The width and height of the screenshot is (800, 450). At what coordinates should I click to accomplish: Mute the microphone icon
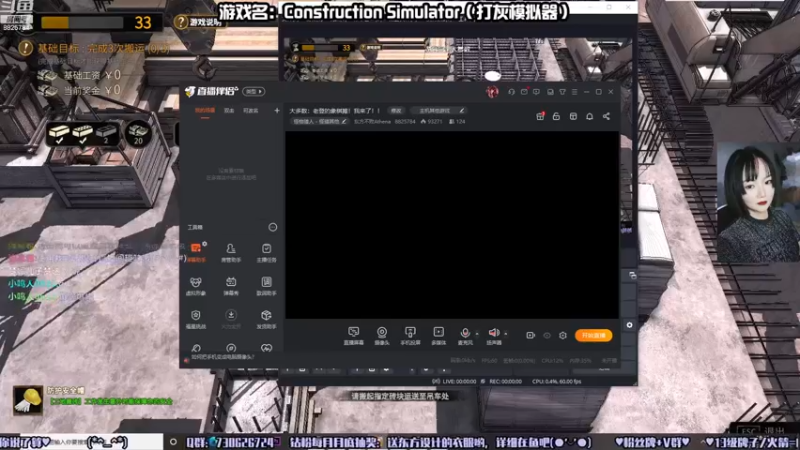[465, 333]
